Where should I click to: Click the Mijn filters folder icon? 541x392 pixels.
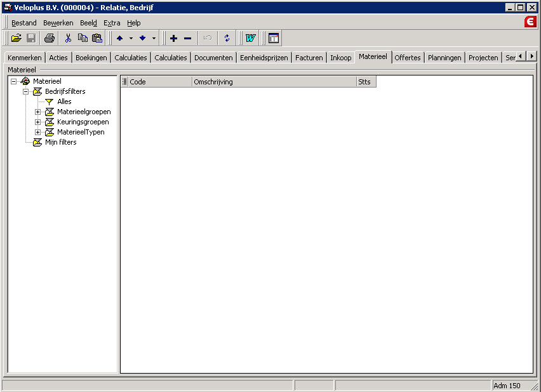pos(37,142)
